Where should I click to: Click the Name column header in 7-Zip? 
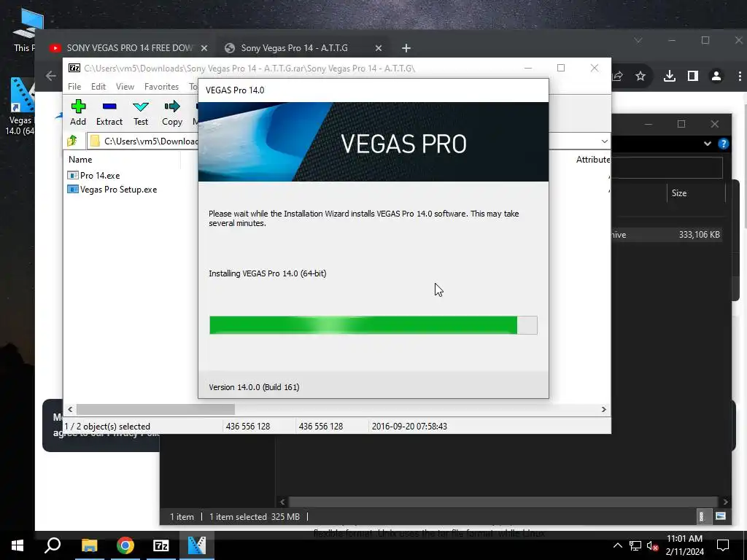[80, 160]
